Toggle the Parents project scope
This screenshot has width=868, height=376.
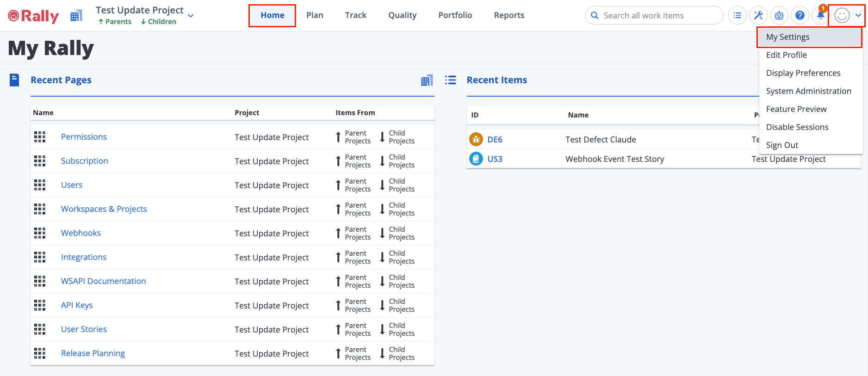coord(115,22)
